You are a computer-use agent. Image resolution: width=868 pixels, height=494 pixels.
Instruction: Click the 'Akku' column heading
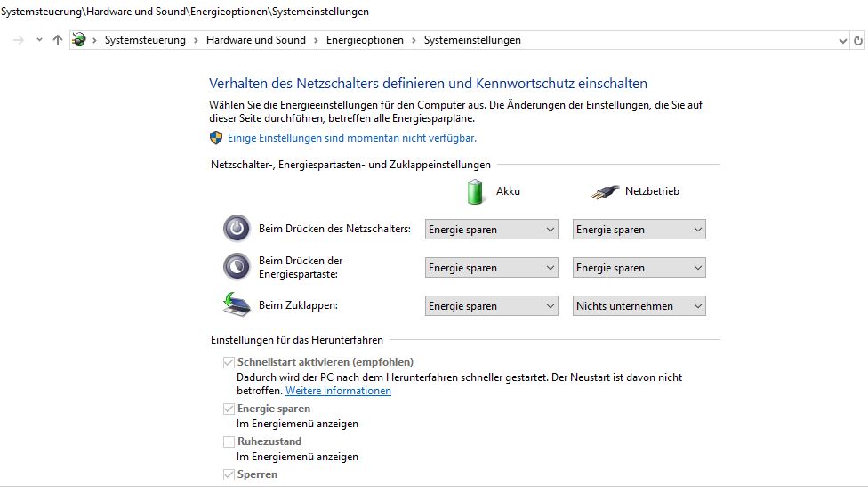(x=508, y=191)
